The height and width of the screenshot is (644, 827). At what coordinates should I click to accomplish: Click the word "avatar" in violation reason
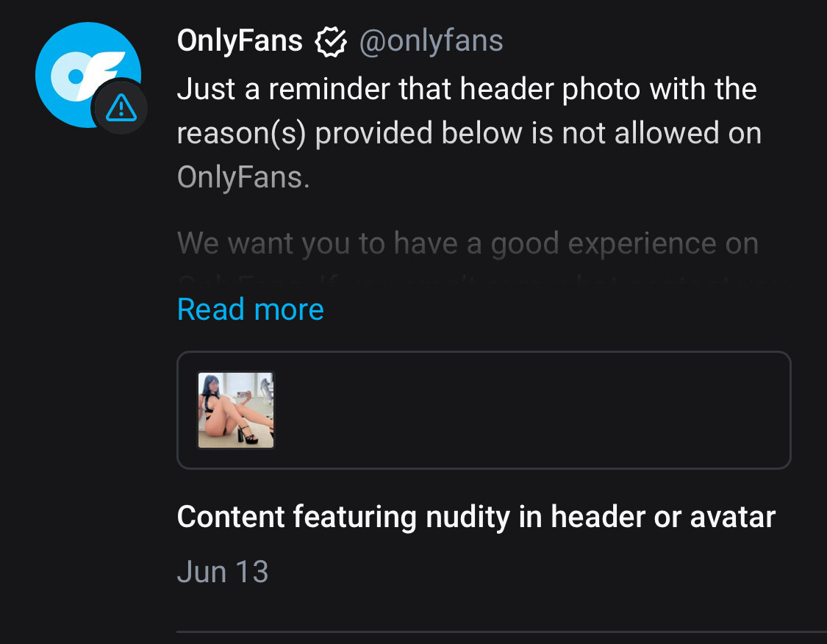point(733,516)
